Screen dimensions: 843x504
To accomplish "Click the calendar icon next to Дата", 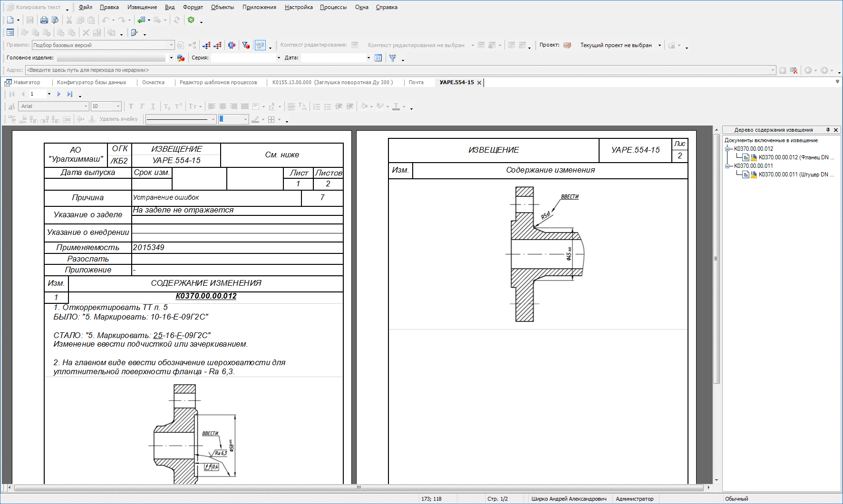I will (378, 58).
